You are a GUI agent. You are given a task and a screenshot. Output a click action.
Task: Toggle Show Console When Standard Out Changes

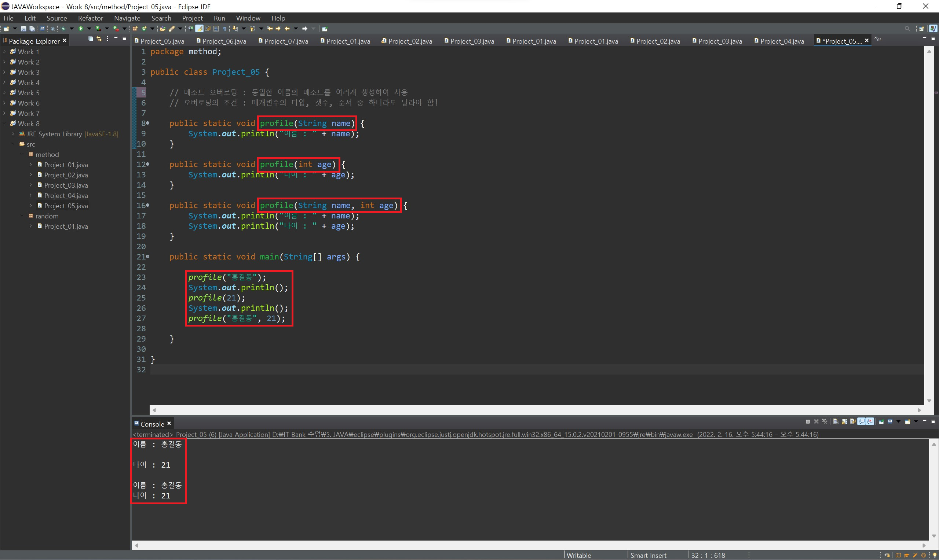861,421
